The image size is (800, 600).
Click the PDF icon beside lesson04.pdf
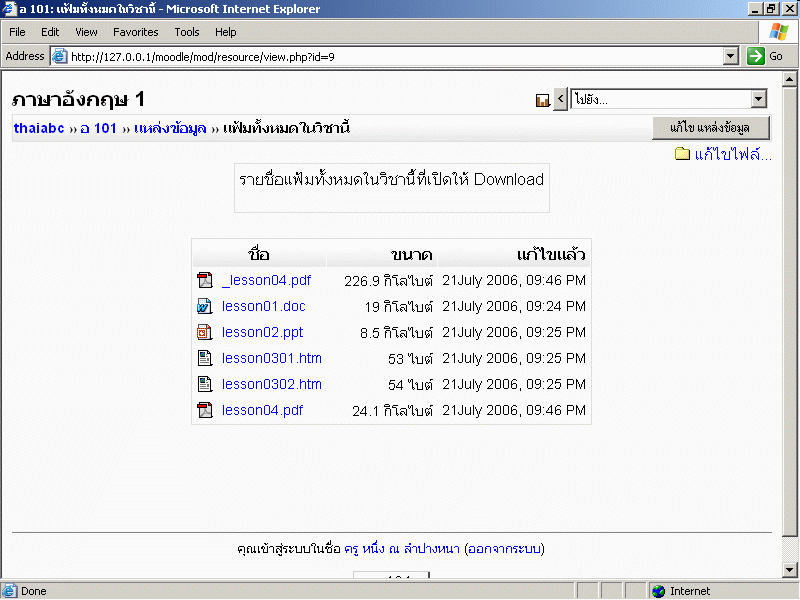[x=204, y=411]
